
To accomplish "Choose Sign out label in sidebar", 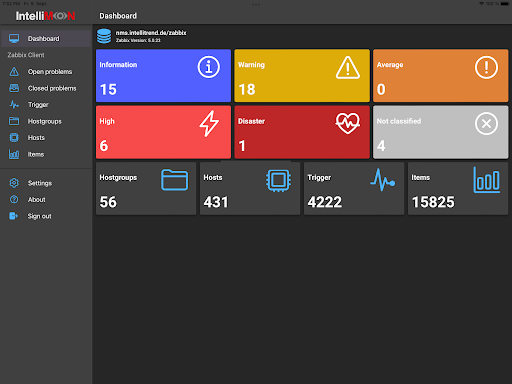I will pyautogui.click(x=39, y=216).
